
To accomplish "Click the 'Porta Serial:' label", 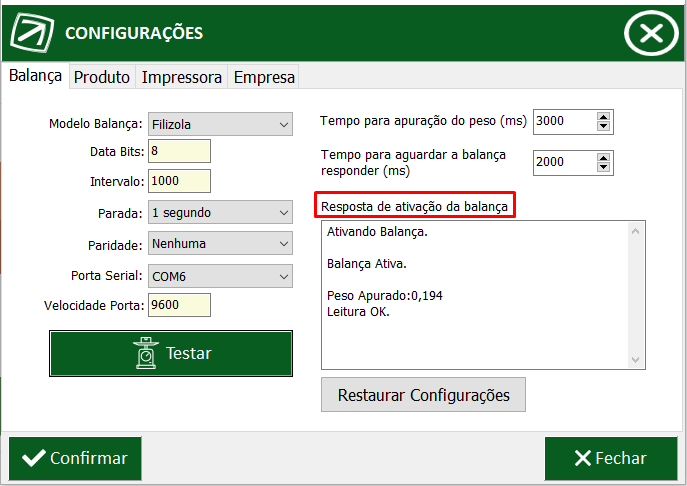I will pos(106,276).
